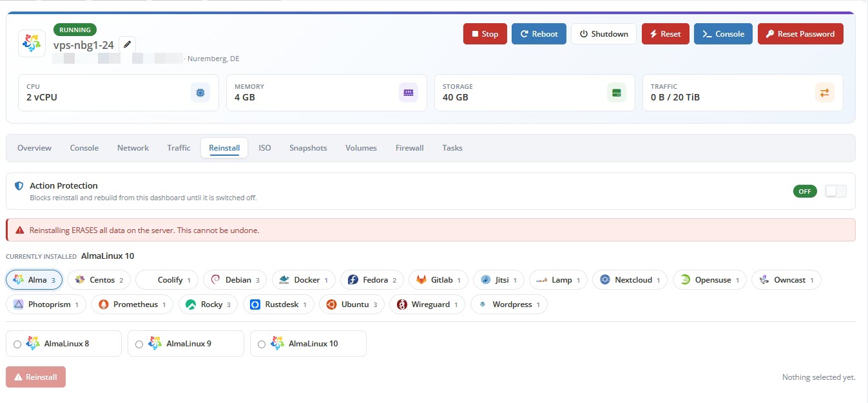The height and width of the screenshot is (403, 868).
Task: Click the purple memory module icon
Action: click(x=409, y=93)
